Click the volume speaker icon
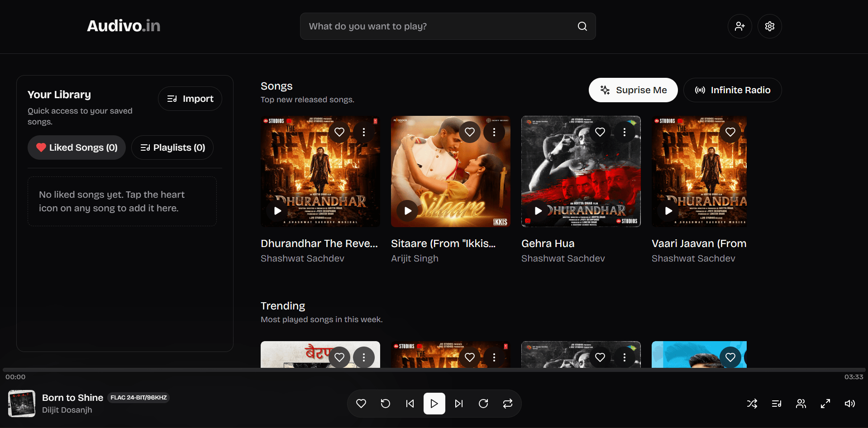This screenshot has width=868, height=428. 850,404
